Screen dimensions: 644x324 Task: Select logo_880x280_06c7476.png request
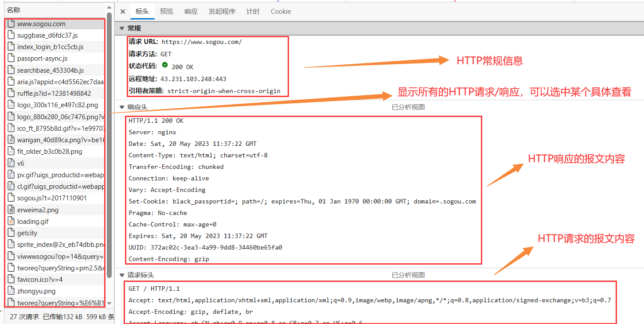55,117
